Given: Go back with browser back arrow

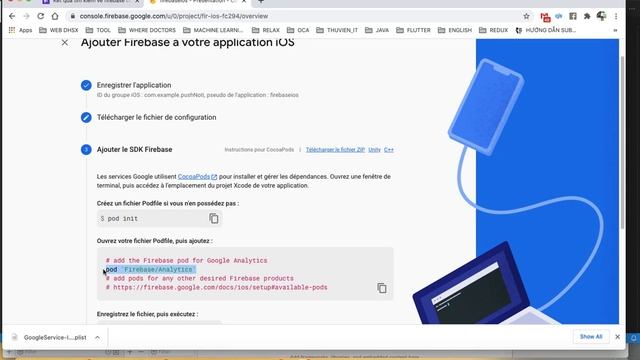Looking at the screenshot, I should pos(12,16).
